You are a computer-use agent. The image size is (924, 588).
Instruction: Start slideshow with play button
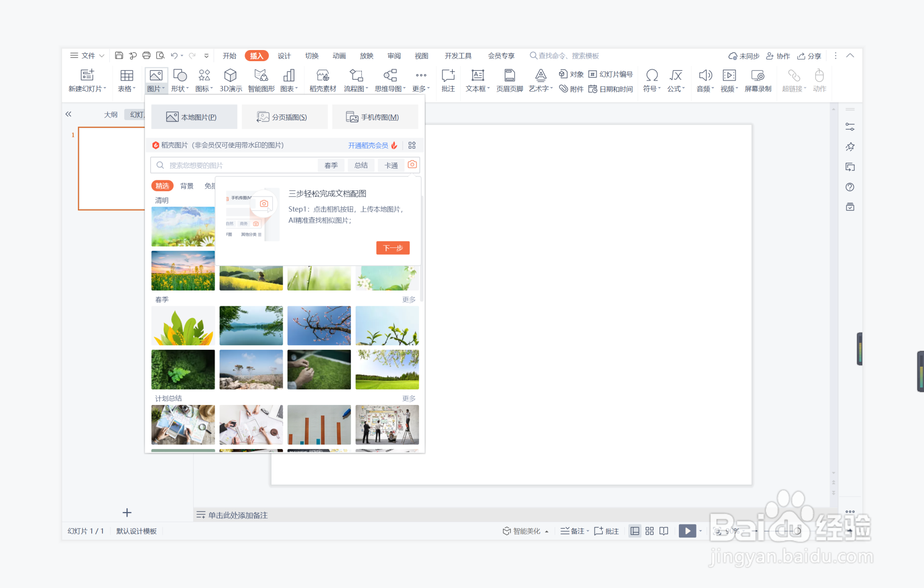tap(687, 531)
